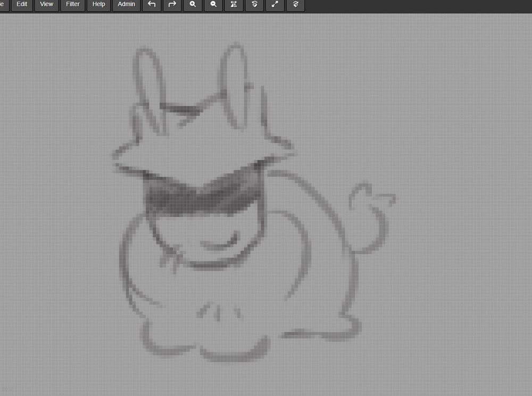
Task: Open the Edit menu
Action: (22, 4)
